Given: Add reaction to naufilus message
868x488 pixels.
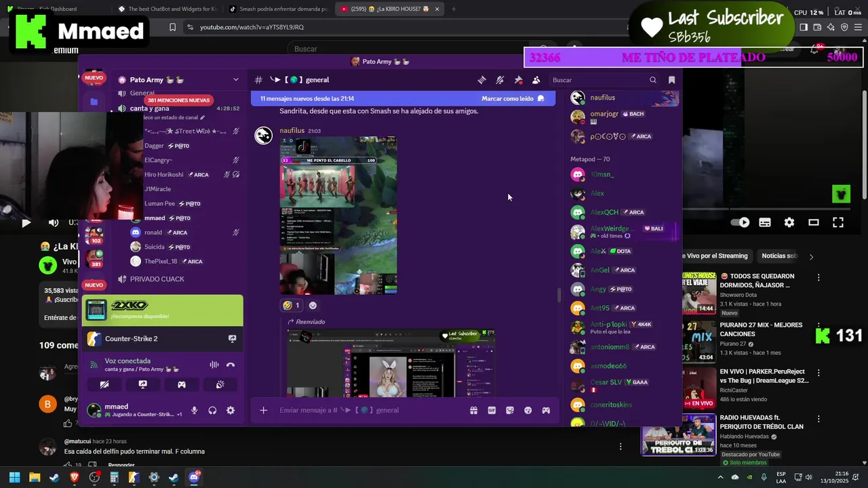Looking at the screenshot, I should (x=313, y=306).
